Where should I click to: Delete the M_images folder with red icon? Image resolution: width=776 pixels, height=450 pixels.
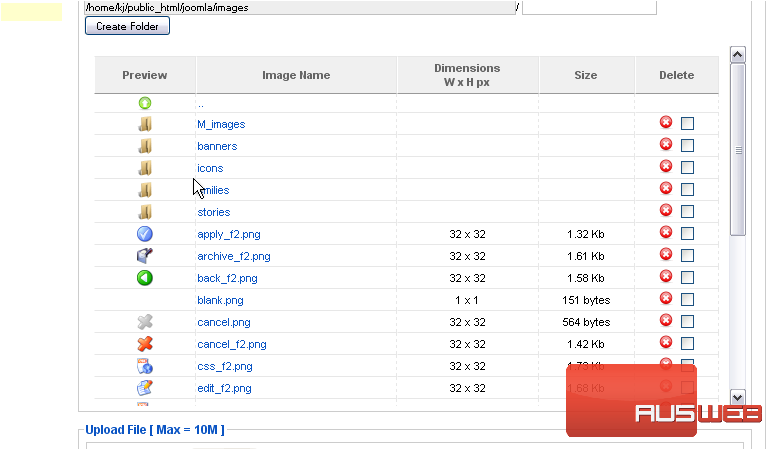666,122
